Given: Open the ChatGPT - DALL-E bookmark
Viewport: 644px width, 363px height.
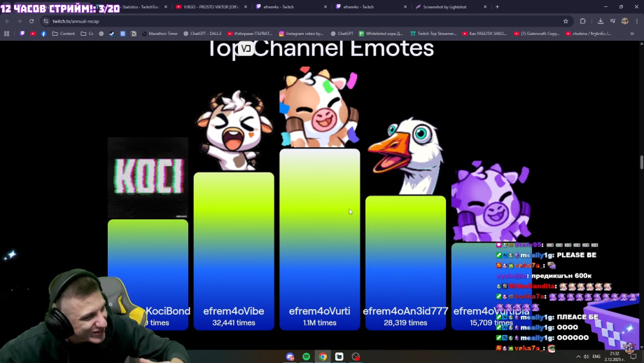Looking at the screenshot, I should (202, 34).
